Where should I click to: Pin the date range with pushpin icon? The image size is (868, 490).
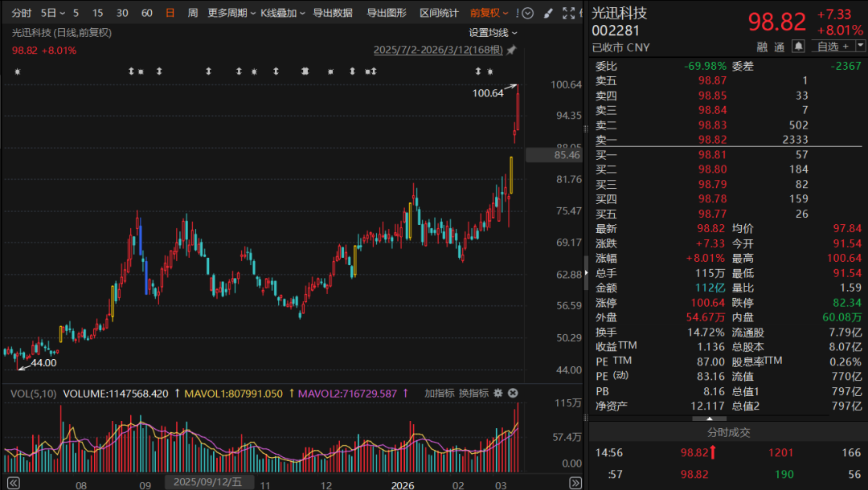click(511, 50)
